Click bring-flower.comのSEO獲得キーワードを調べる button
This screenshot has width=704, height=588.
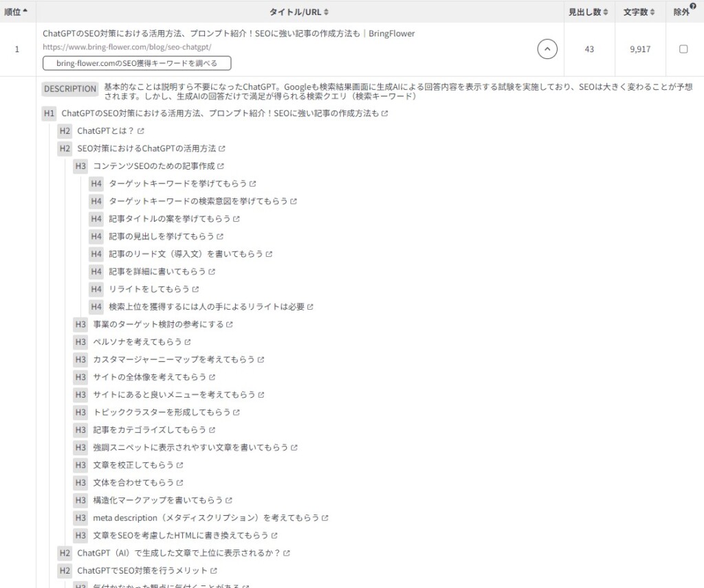[x=137, y=63]
